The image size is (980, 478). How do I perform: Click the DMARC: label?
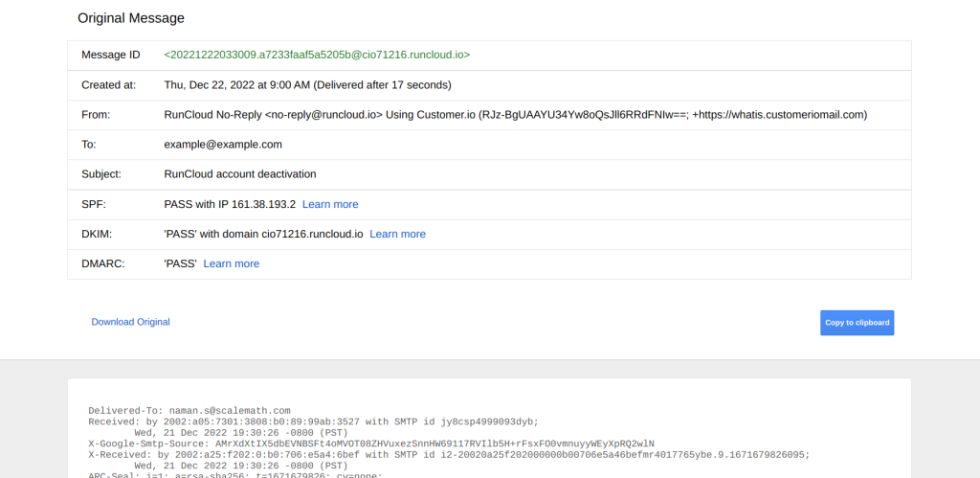coord(103,263)
